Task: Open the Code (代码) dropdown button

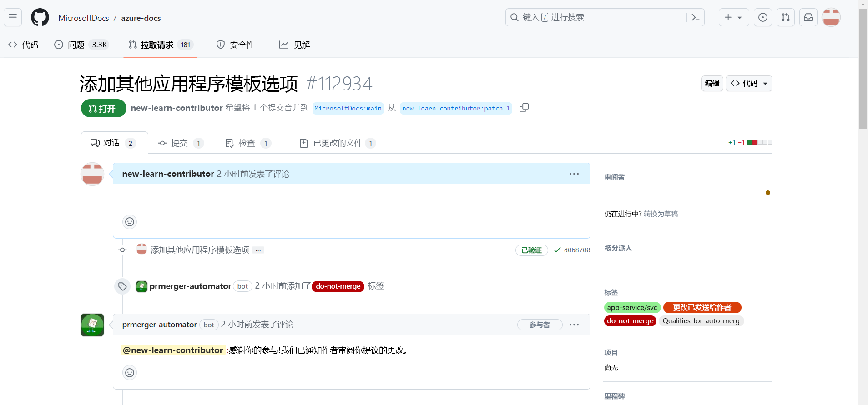Action: 749,83
